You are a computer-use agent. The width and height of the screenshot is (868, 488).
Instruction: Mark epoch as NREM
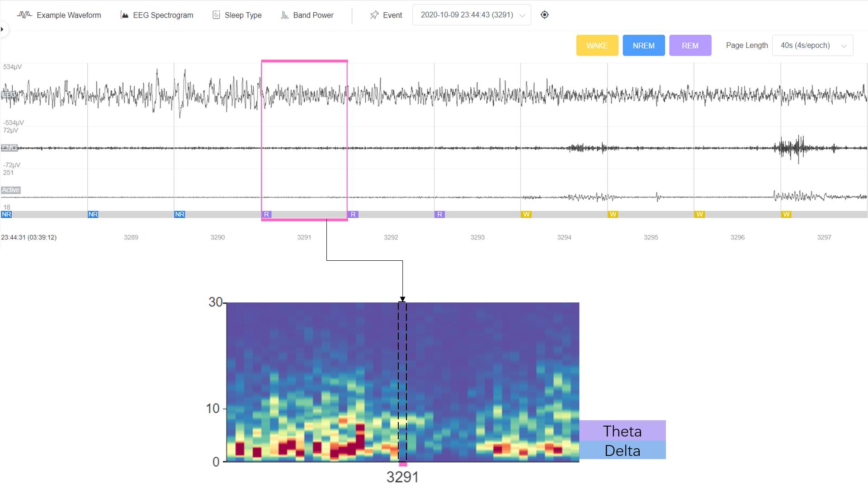[x=643, y=46]
